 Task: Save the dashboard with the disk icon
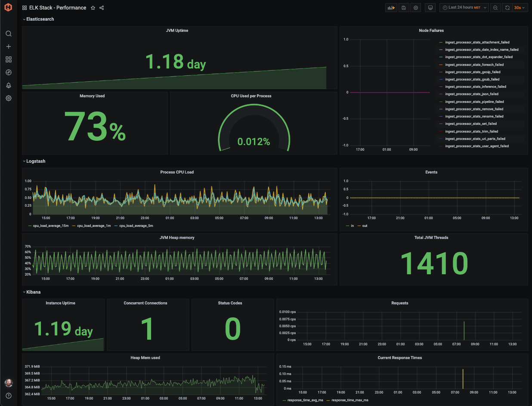[x=403, y=8]
